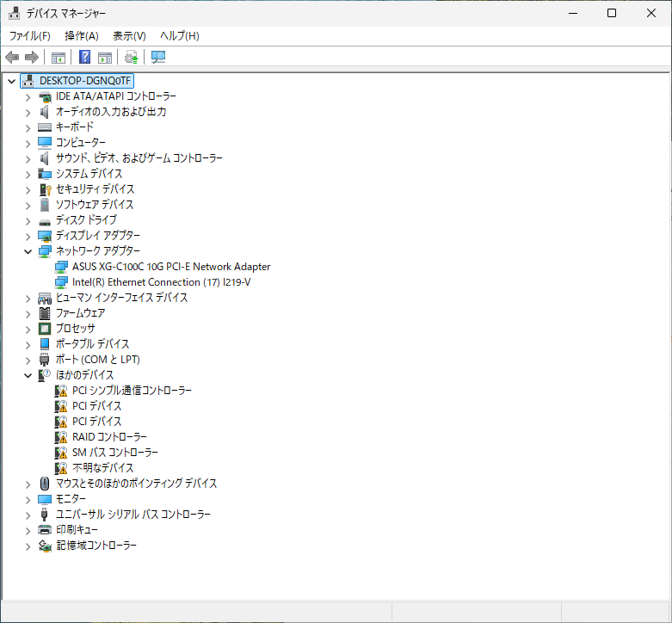
Task: Select the 不明なデバイス label
Action: click(x=103, y=467)
